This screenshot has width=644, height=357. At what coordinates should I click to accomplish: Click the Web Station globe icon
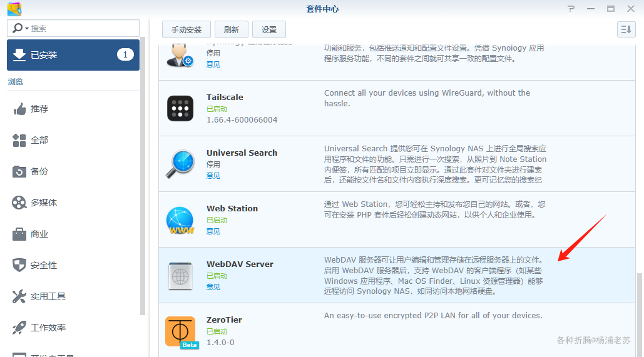[180, 220]
